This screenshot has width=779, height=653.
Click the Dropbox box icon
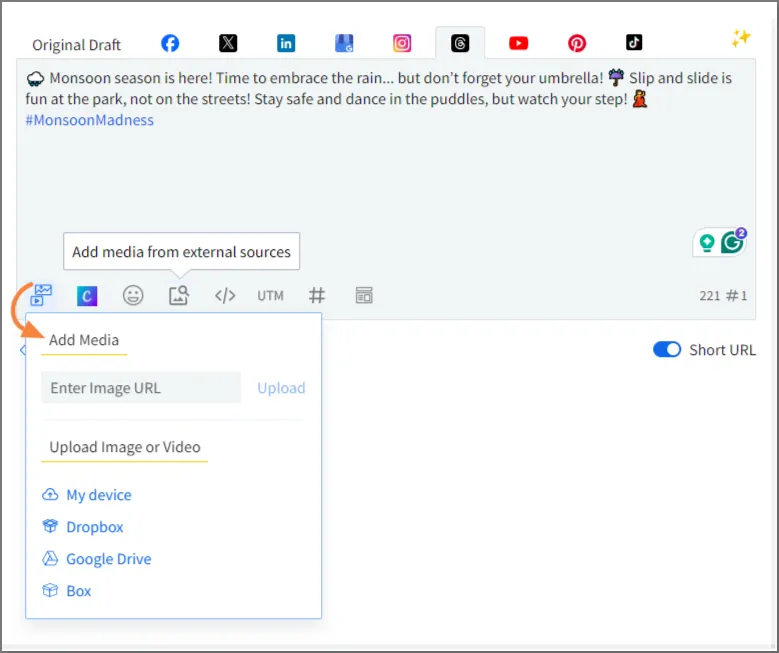click(x=50, y=526)
